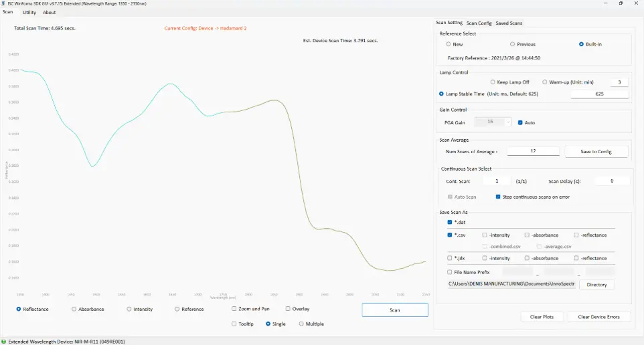Click the green device status icon
This screenshot has width=644, height=345.
[4, 341]
